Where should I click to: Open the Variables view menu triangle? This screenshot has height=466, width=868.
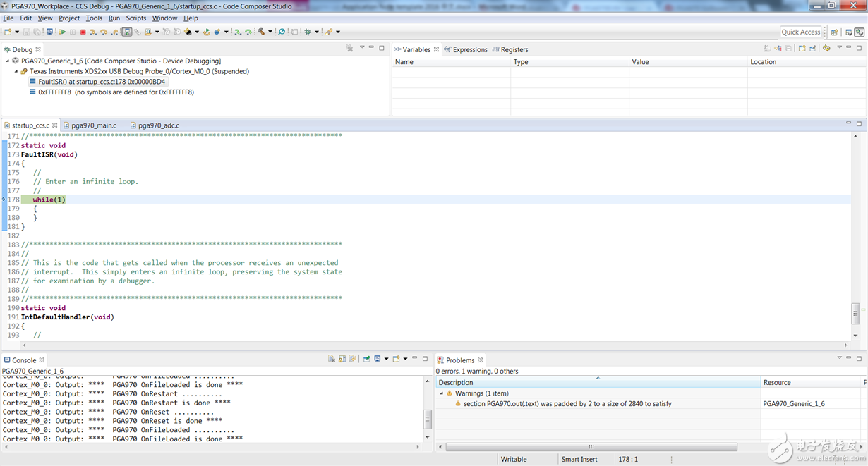[840, 48]
